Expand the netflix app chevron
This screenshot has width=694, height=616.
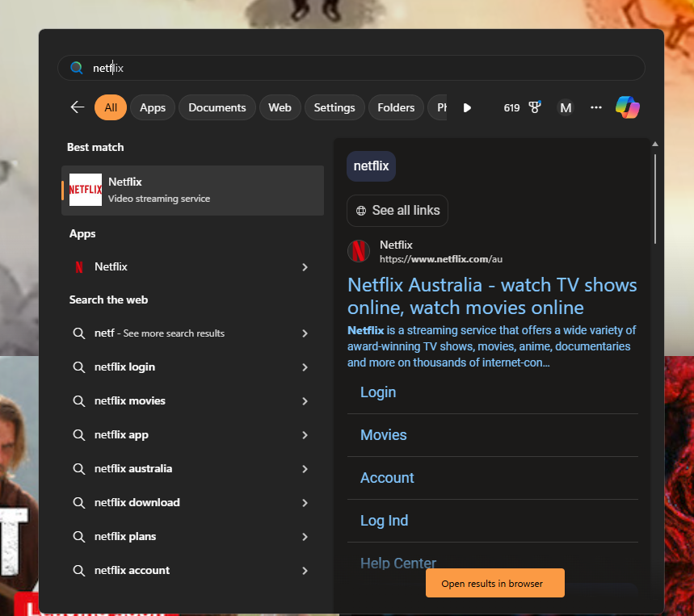click(x=305, y=435)
